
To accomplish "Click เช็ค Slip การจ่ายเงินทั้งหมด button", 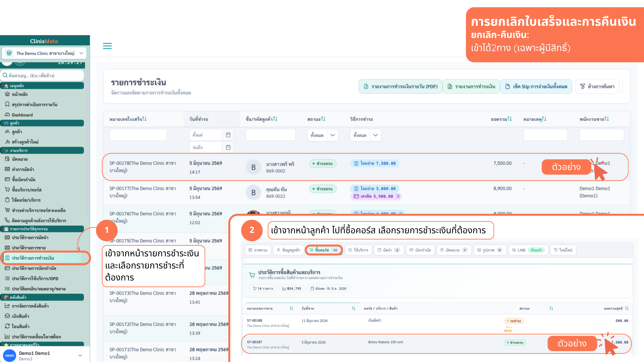I will (536, 86).
